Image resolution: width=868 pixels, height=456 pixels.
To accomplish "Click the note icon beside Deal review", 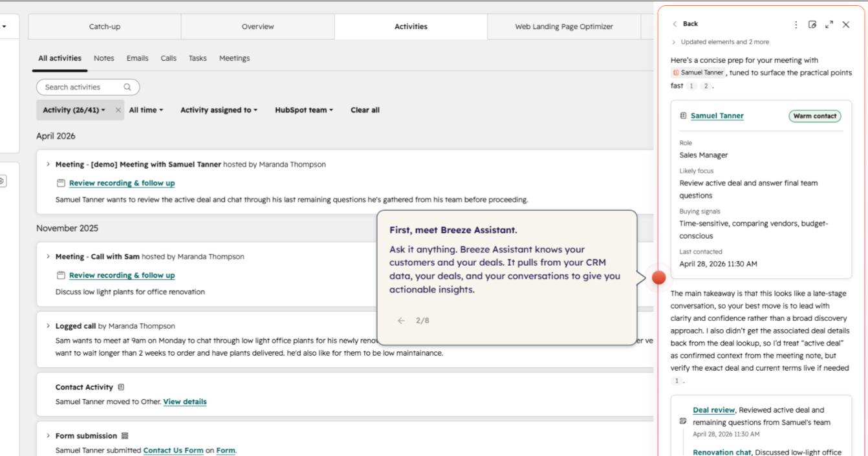I will [x=683, y=421].
